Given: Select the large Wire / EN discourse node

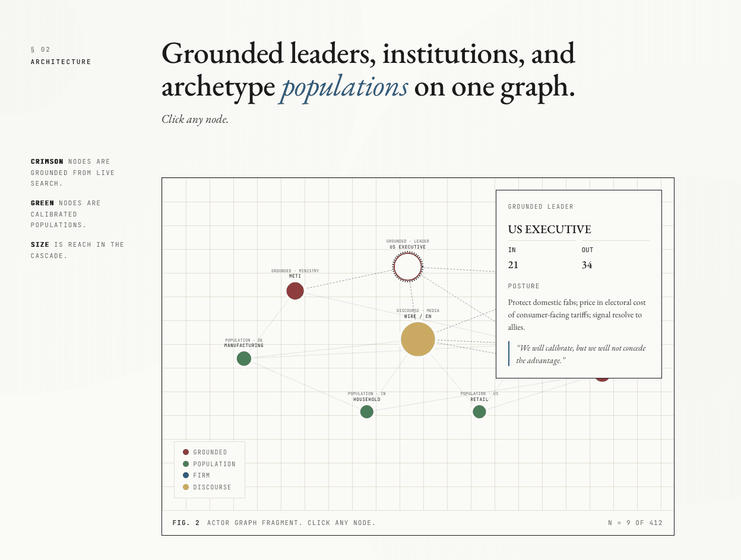Looking at the screenshot, I should pyautogui.click(x=418, y=339).
